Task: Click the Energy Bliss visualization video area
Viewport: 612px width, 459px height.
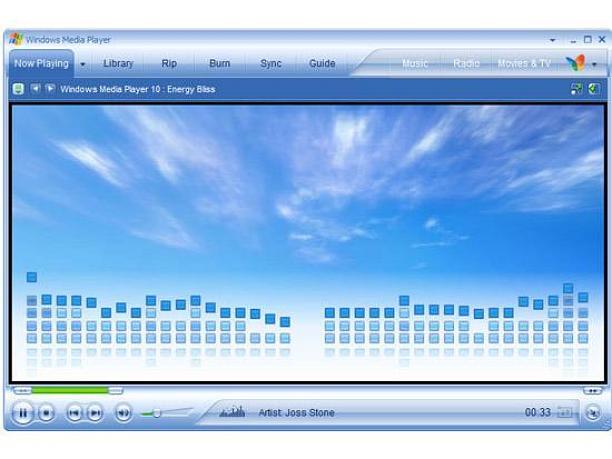Action: coord(308,243)
